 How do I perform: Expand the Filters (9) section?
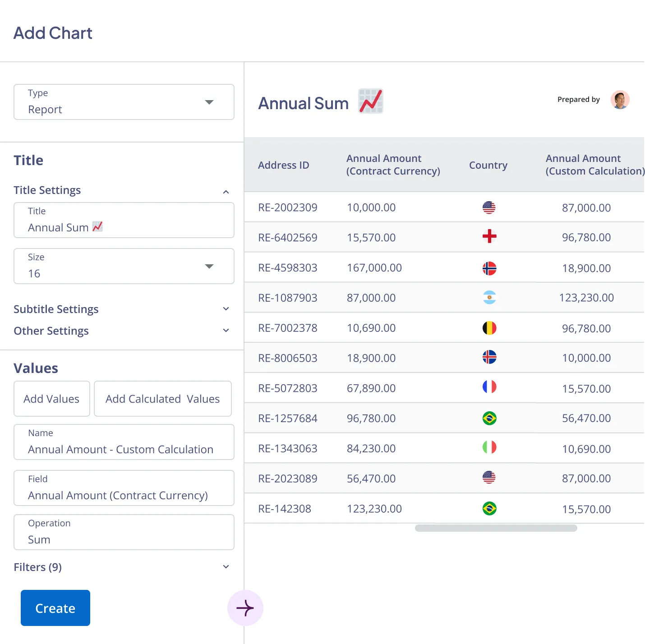coord(226,567)
